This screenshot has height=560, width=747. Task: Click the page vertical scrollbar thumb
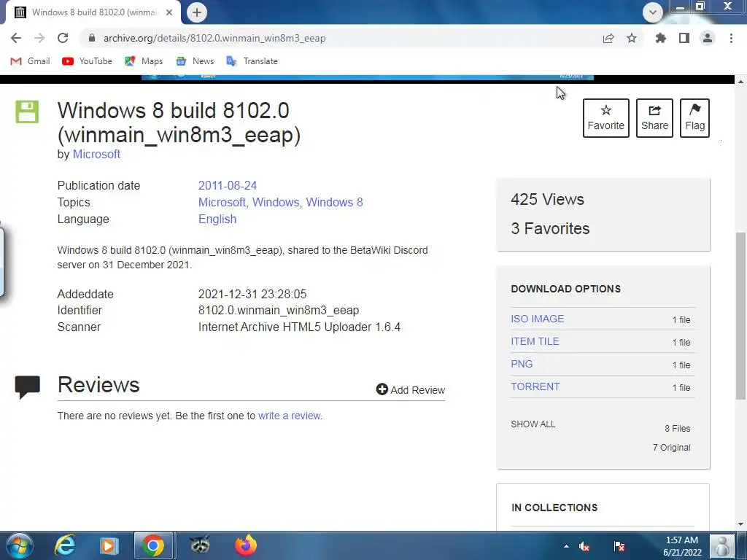(x=740, y=315)
